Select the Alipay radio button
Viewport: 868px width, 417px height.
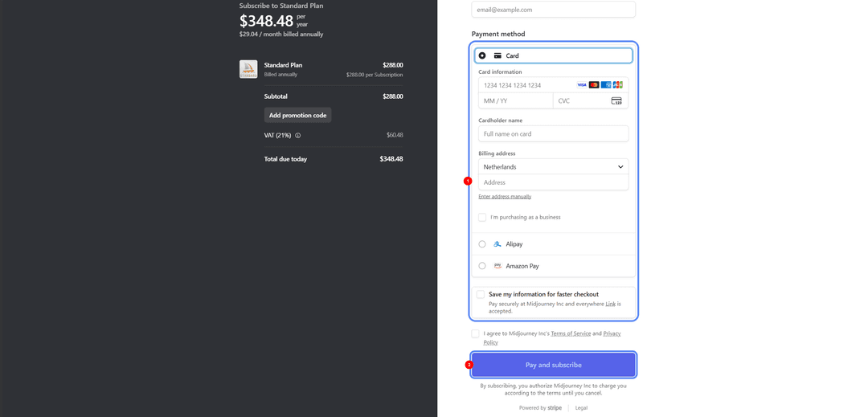click(482, 244)
